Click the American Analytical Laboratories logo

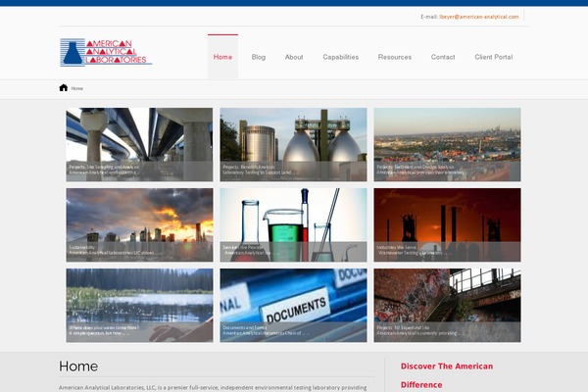[106, 52]
